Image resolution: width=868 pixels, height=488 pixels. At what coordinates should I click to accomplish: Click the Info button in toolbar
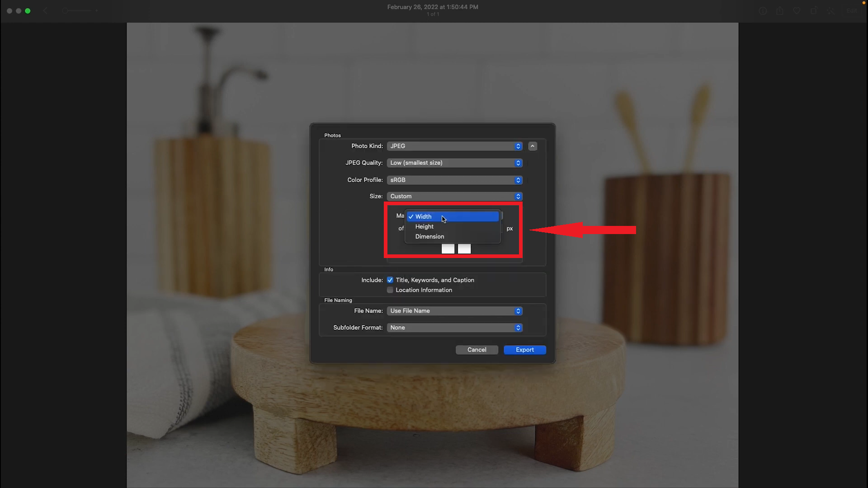pyautogui.click(x=763, y=11)
